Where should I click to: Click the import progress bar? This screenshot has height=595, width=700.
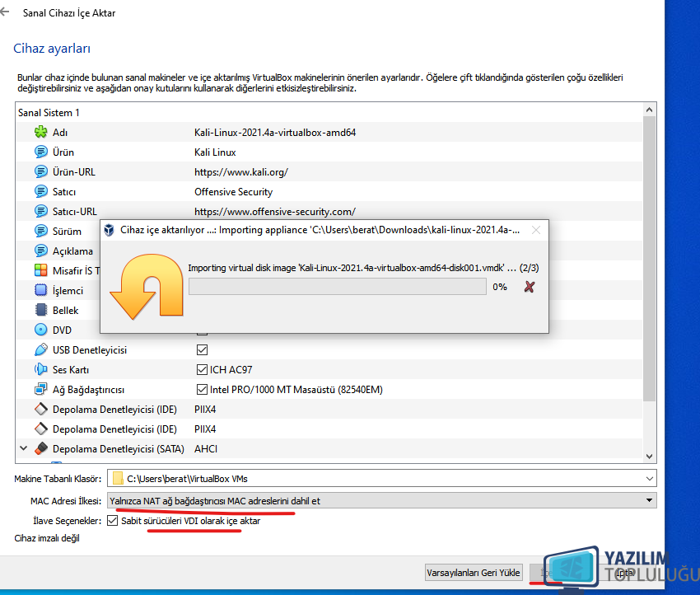point(338,287)
